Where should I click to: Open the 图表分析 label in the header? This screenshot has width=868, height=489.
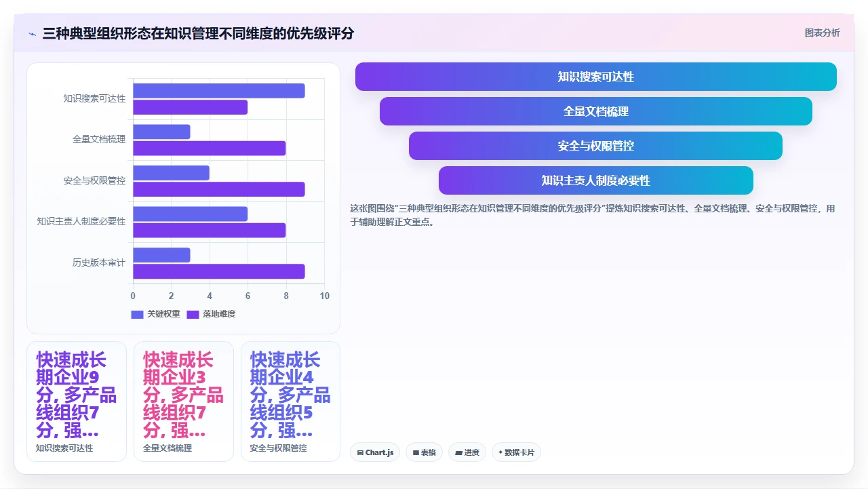pyautogui.click(x=822, y=33)
